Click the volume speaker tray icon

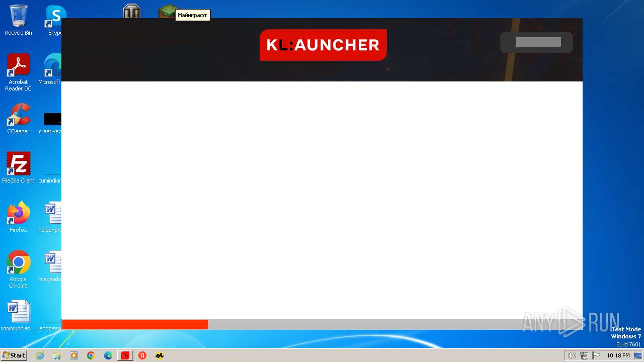[572, 355]
